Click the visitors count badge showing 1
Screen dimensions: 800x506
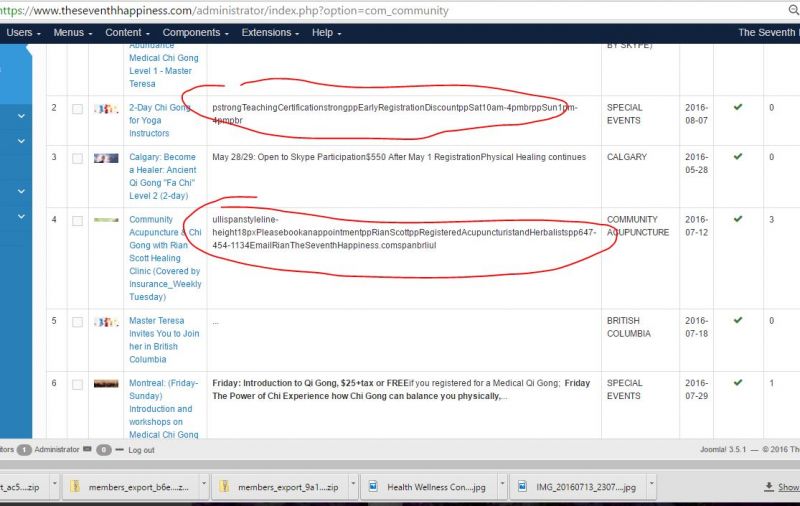point(24,450)
